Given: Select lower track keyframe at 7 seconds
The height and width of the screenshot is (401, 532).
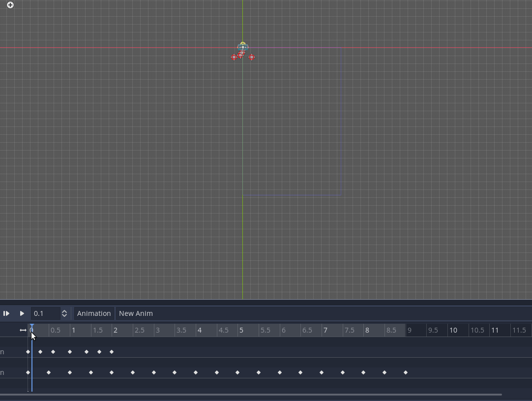Looking at the screenshot, I should coord(322,372).
